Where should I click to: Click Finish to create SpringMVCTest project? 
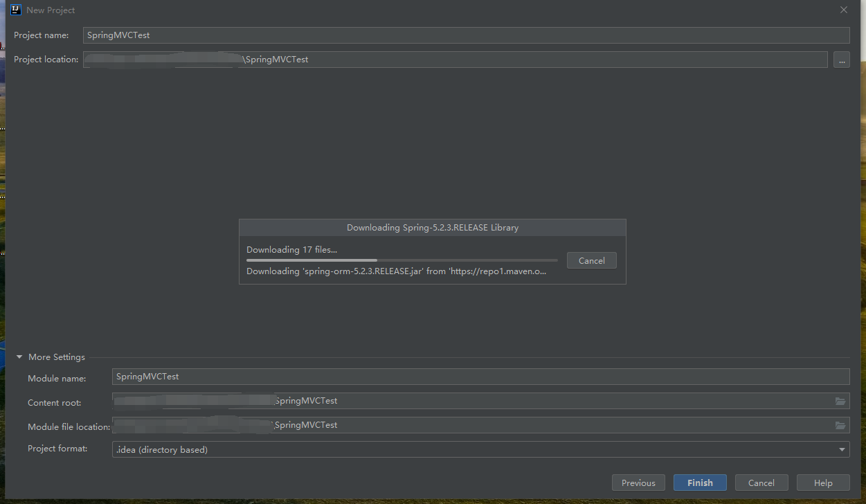700,483
